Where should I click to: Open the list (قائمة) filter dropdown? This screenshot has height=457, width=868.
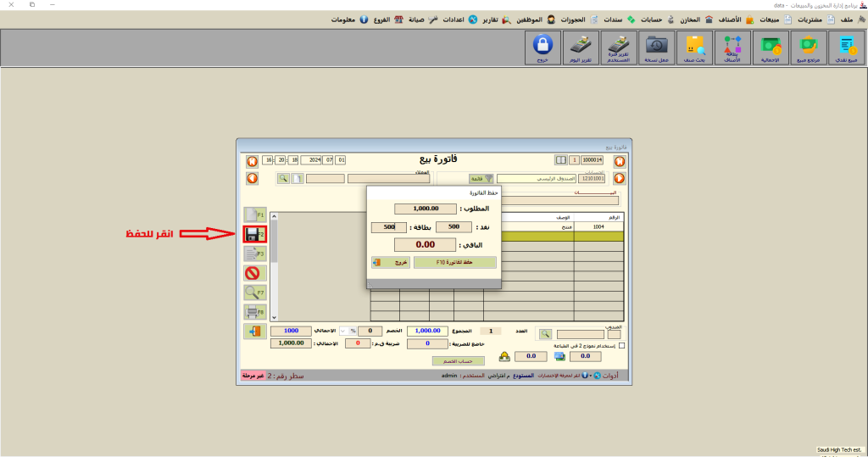(x=481, y=179)
